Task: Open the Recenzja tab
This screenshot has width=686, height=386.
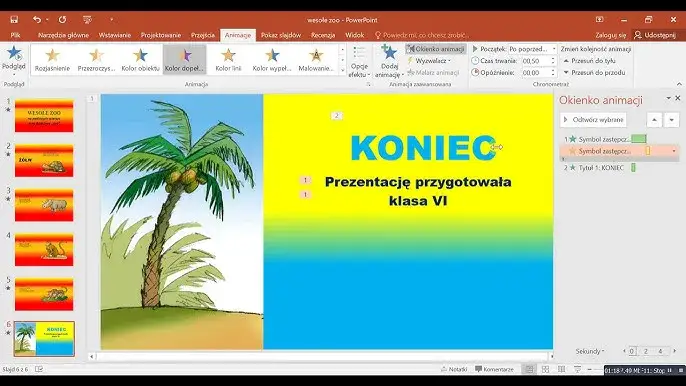Action: [323, 35]
